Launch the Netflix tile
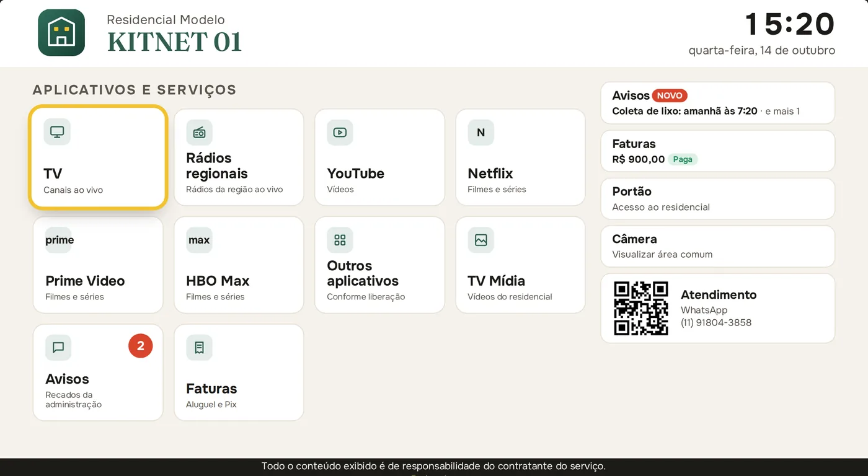This screenshot has width=868, height=476. point(520,157)
